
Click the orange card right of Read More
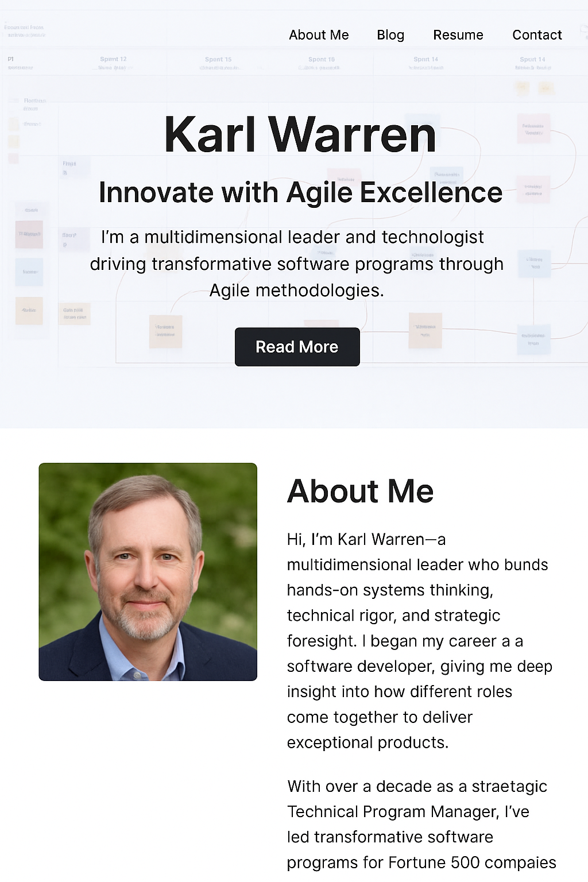coord(425,330)
